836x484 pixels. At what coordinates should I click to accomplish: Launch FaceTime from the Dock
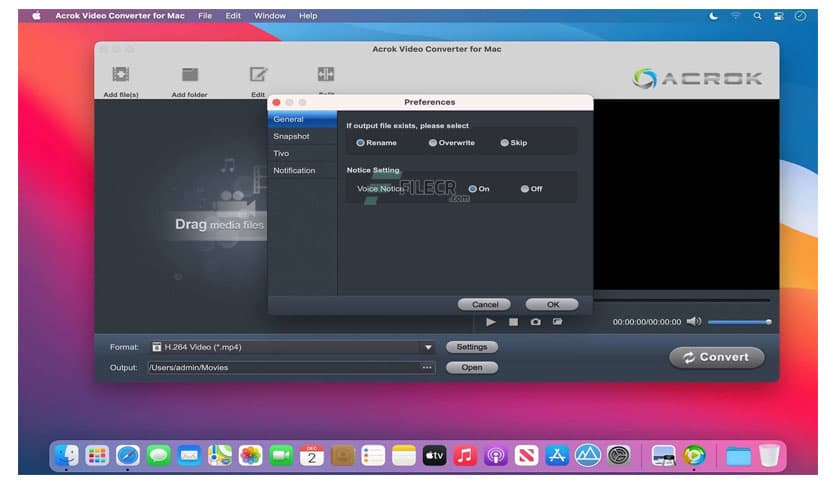(x=281, y=456)
